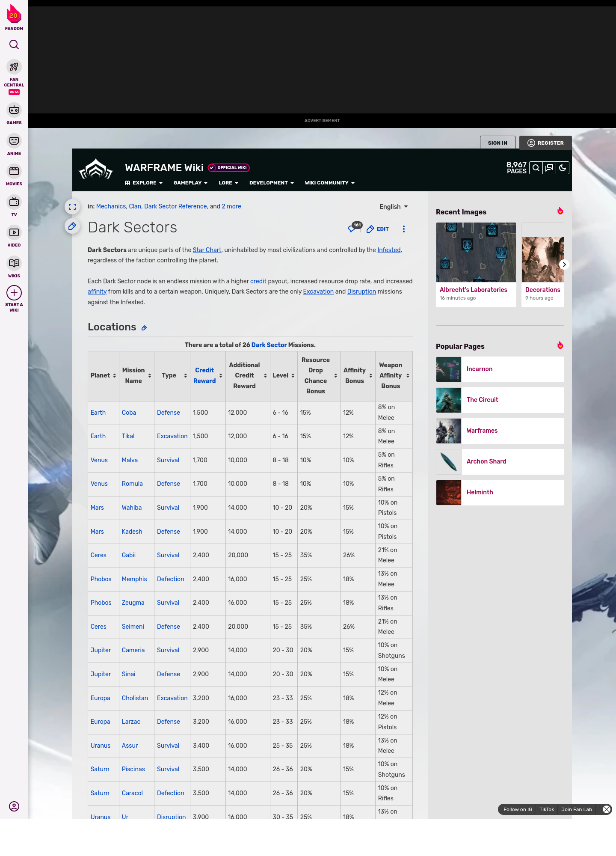The height and width of the screenshot is (856, 616).
Task: Open Fan Central rocket icon
Action: pos(14,67)
